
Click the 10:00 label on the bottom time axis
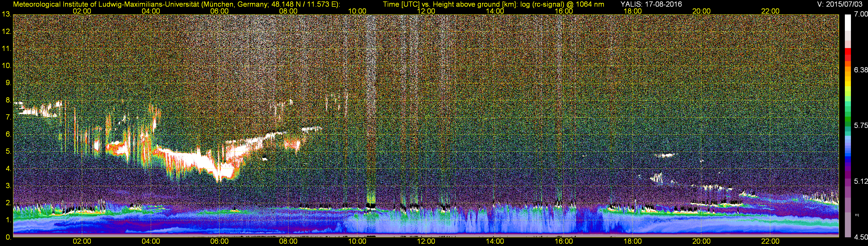point(357,242)
